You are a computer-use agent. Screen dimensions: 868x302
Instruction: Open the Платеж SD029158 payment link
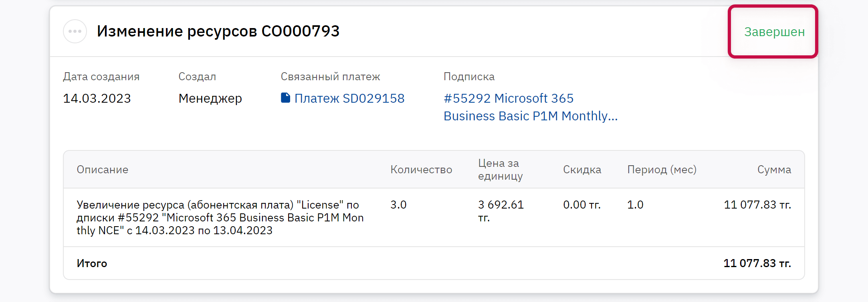pyautogui.click(x=349, y=98)
